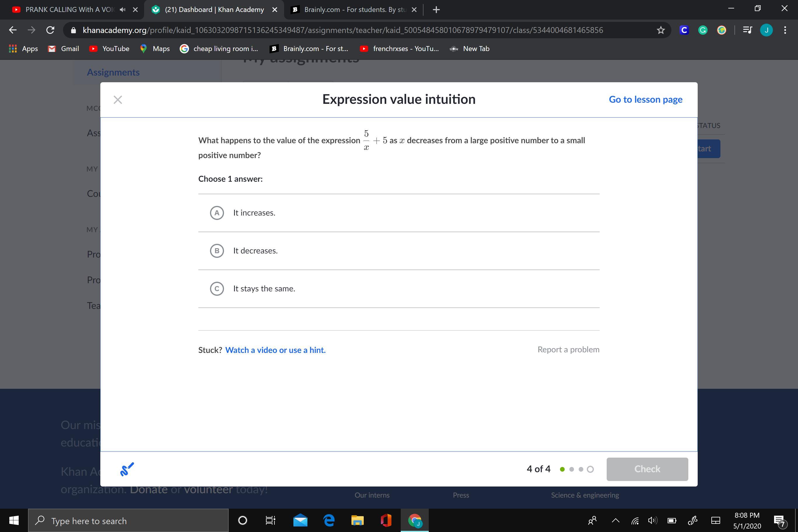The width and height of the screenshot is (798, 532).
Task: Open the Chrome profile J avatar
Action: tap(766, 30)
